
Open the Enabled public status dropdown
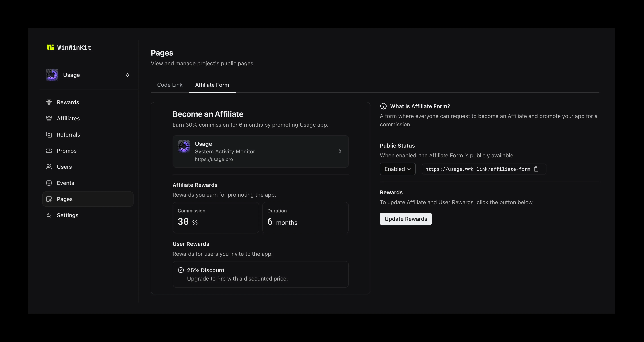click(x=397, y=169)
